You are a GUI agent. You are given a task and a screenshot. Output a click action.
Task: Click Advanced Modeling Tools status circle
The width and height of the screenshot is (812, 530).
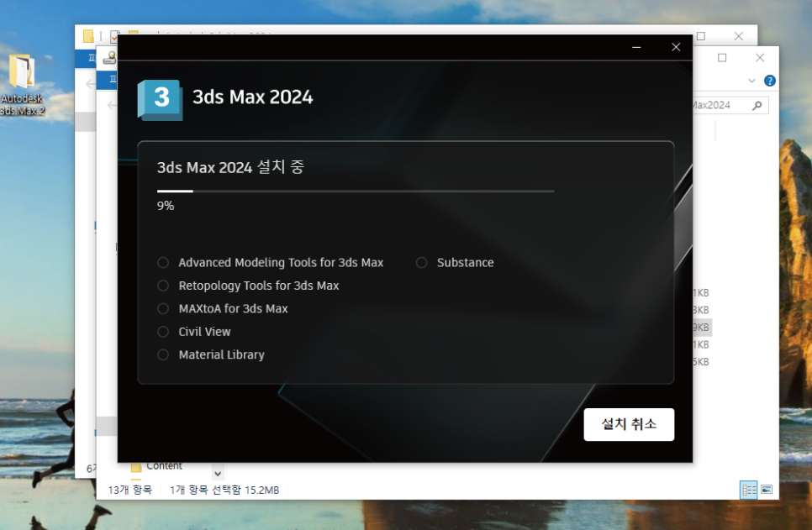(162, 262)
